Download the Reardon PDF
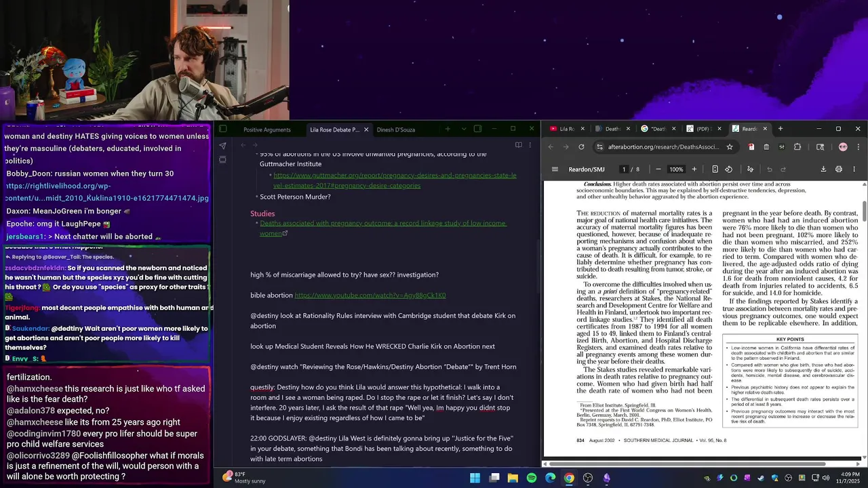 823,169
